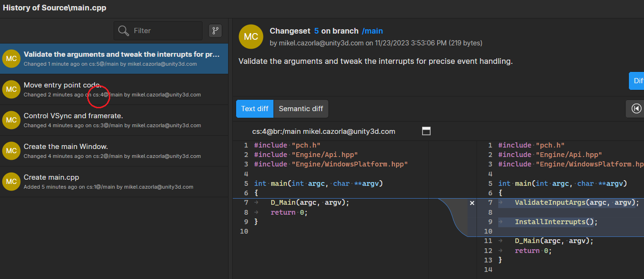This screenshot has height=279, width=644.
Task: Click the /main branch link in the header
Action: tap(372, 31)
